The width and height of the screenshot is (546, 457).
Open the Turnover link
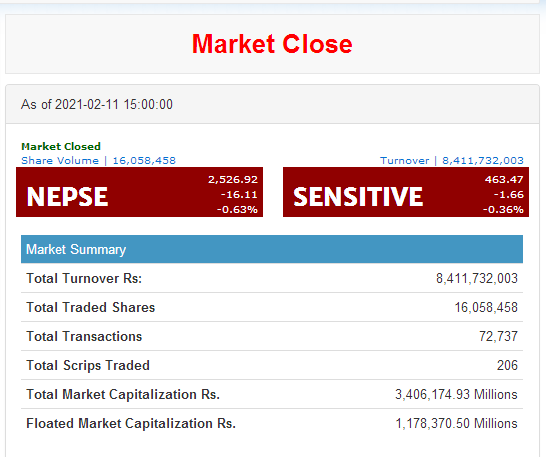point(404,161)
